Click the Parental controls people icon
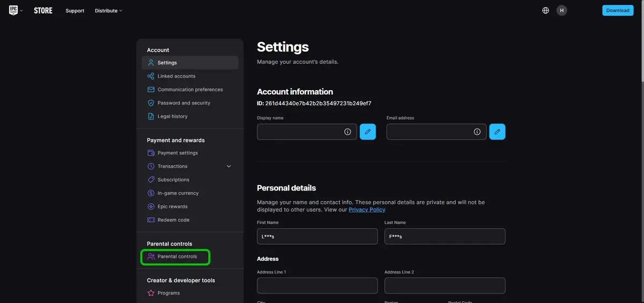The height and width of the screenshot is (303, 644). click(x=151, y=256)
